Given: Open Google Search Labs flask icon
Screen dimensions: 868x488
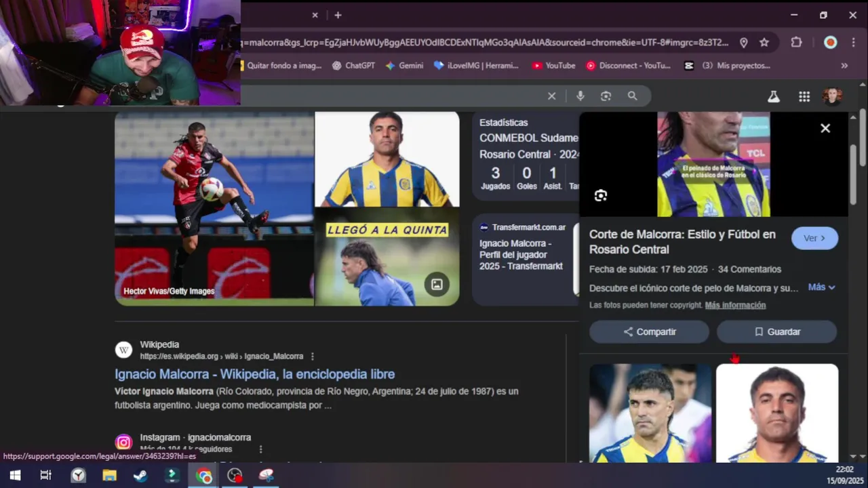Looking at the screenshot, I should [x=774, y=96].
